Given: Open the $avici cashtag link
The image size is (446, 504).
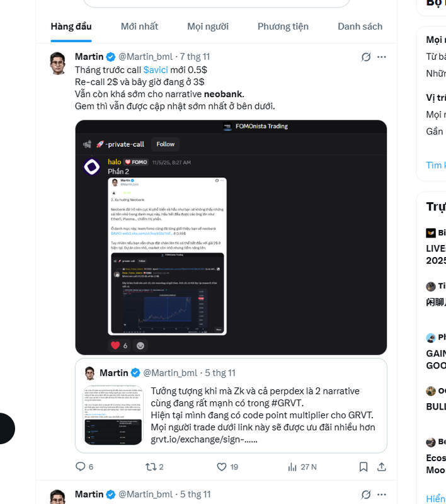Looking at the screenshot, I should pos(156,70).
